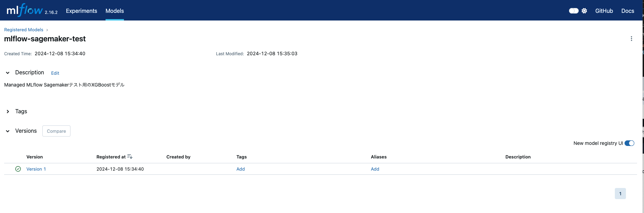Collapse the Versions section chevron
This screenshot has height=213, width=644.
click(8, 131)
